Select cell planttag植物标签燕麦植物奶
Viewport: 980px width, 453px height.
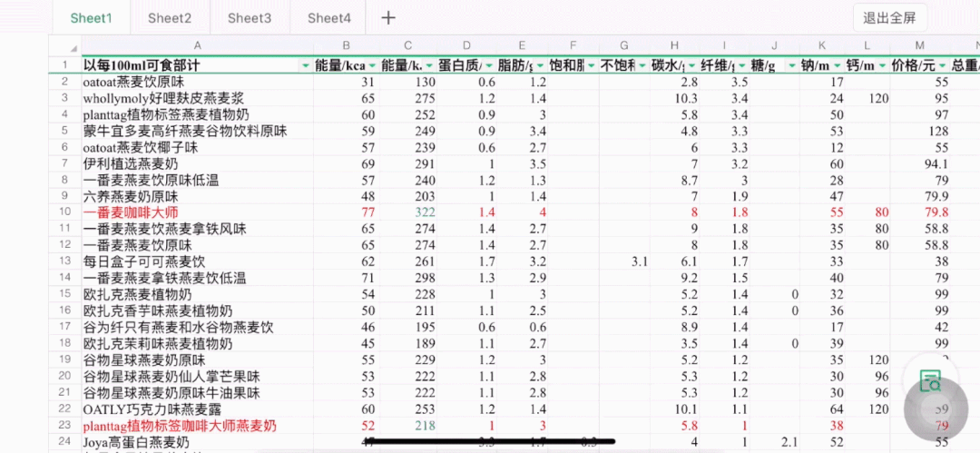197,114
